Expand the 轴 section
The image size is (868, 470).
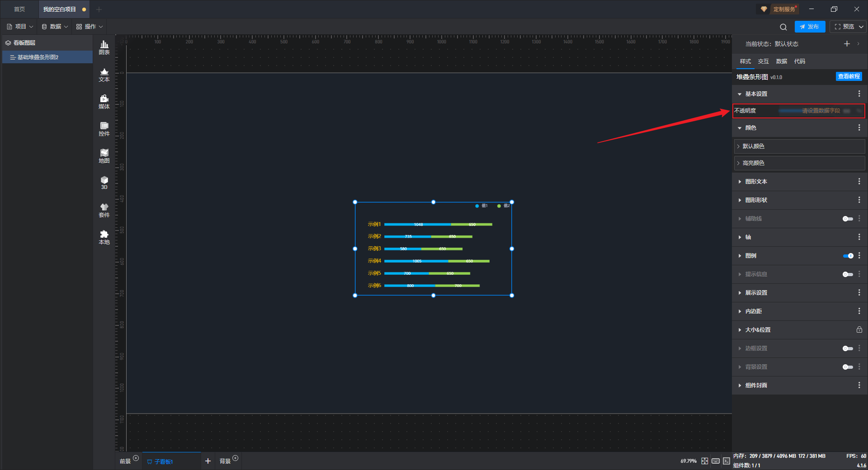[x=740, y=237]
